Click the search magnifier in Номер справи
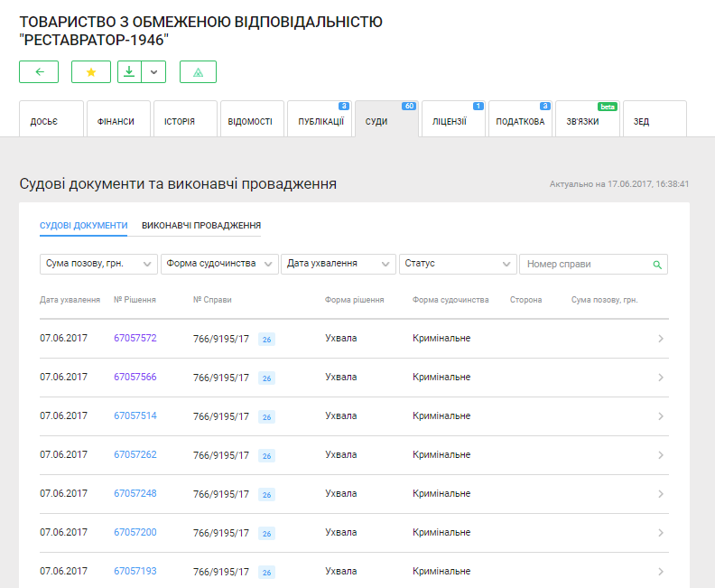The image size is (715, 588). [657, 265]
